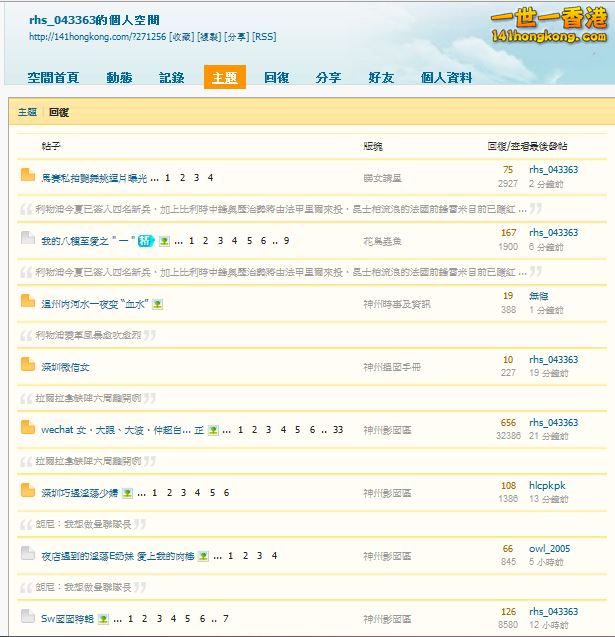Screen dimensions: 615x637
Task: Click the folder icon beside 深圳微信女
Action: (28, 364)
